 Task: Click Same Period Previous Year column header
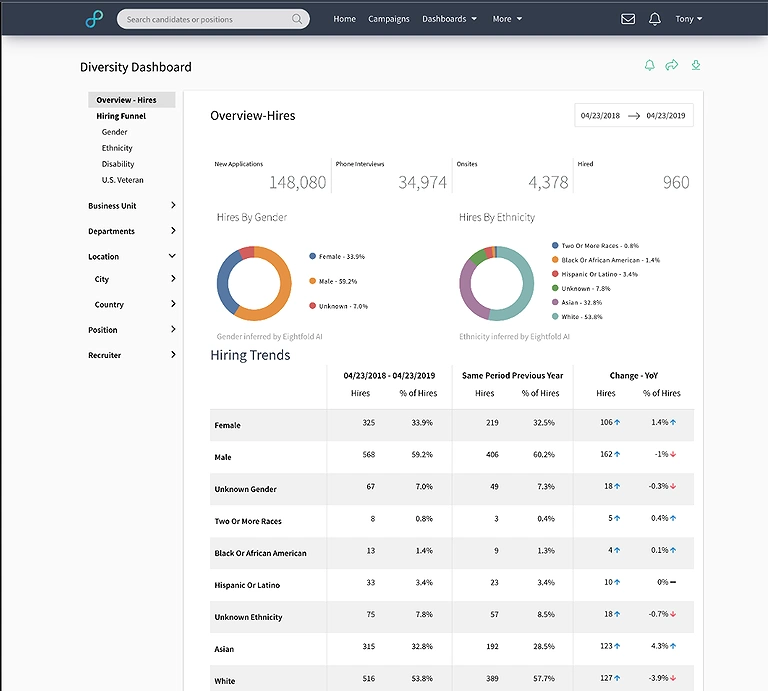(x=512, y=376)
